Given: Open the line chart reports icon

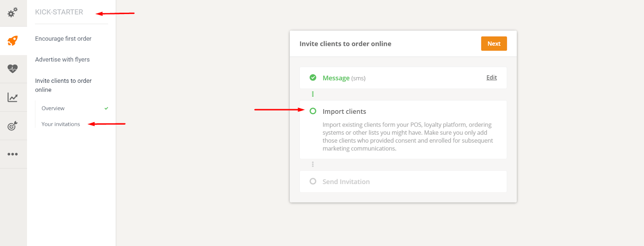Looking at the screenshot, I should point(13,97).
